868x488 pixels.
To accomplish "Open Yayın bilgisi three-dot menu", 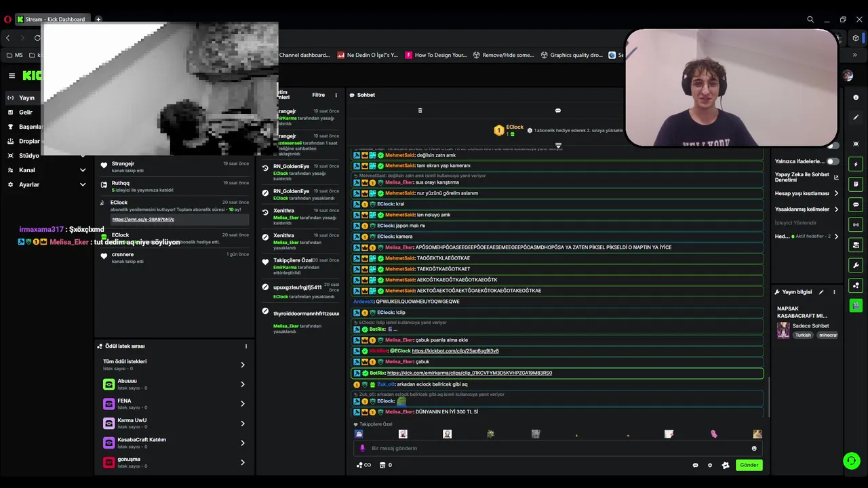I will pyautogui.click(x=834, y=292).
